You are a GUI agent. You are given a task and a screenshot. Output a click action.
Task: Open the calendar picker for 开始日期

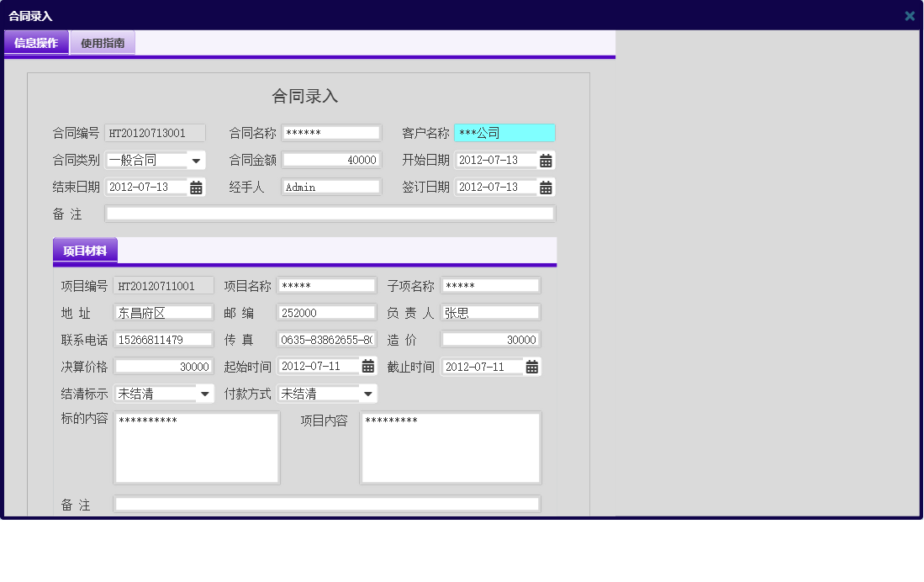click(546, 160)
